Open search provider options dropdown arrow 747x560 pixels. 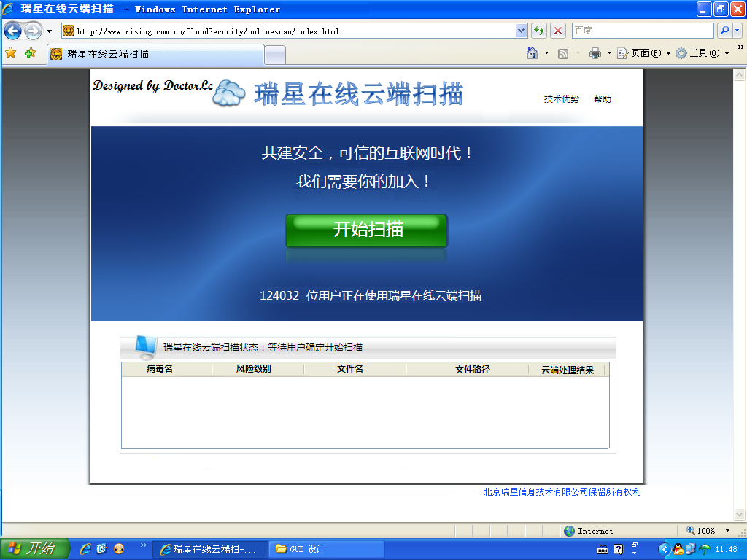737,31
